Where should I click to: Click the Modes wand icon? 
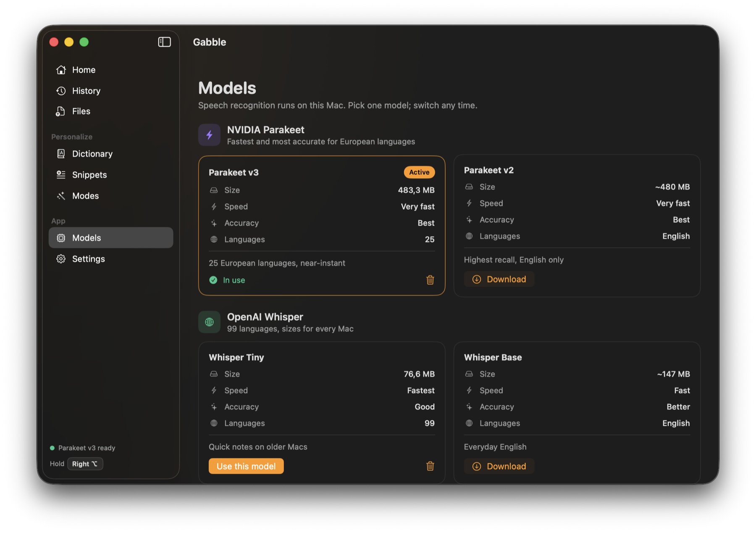pos(61,196)
